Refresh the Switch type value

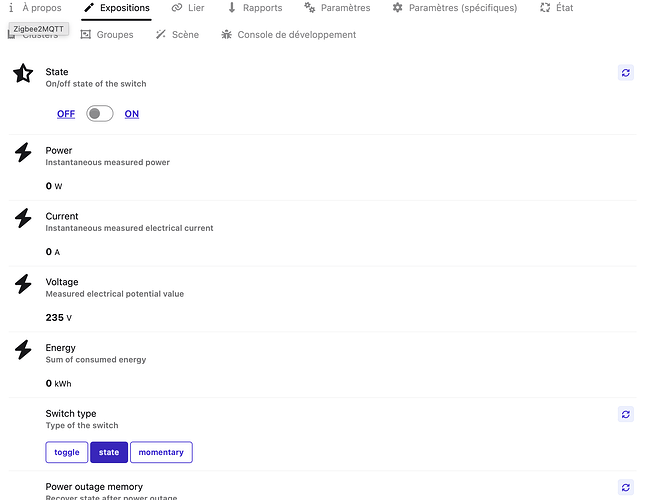[626, 414]
